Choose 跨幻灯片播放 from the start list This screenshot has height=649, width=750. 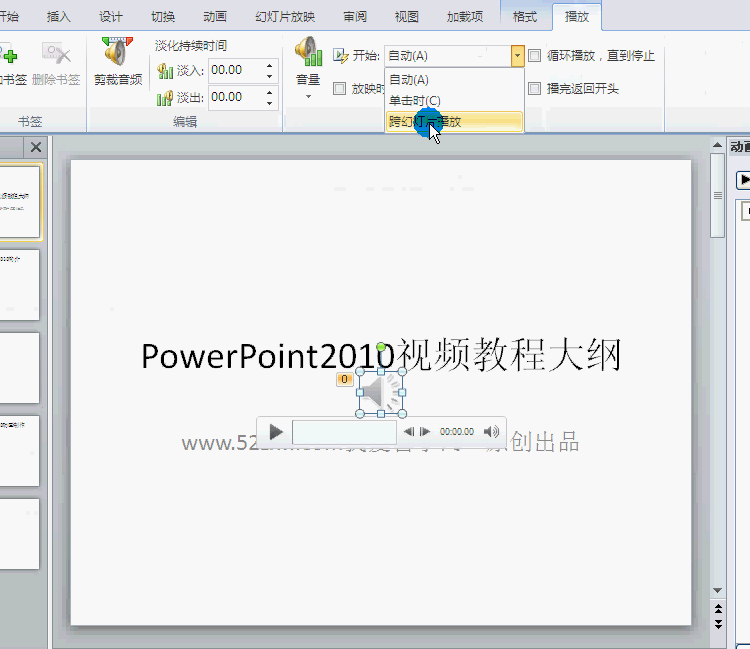click(454, 121)
